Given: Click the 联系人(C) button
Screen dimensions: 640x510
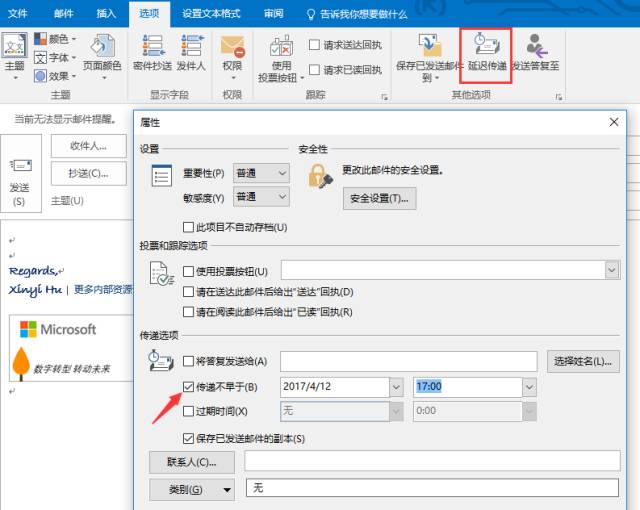Looking at the screenshot, I should (x=192, y=462).
